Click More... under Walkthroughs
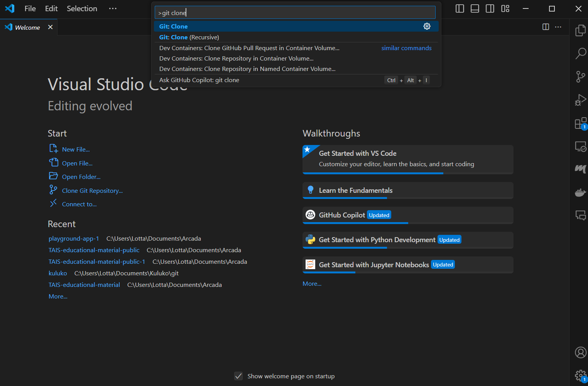Image resolution: width=588 pixels, height=386 pixels. point(312,283)
